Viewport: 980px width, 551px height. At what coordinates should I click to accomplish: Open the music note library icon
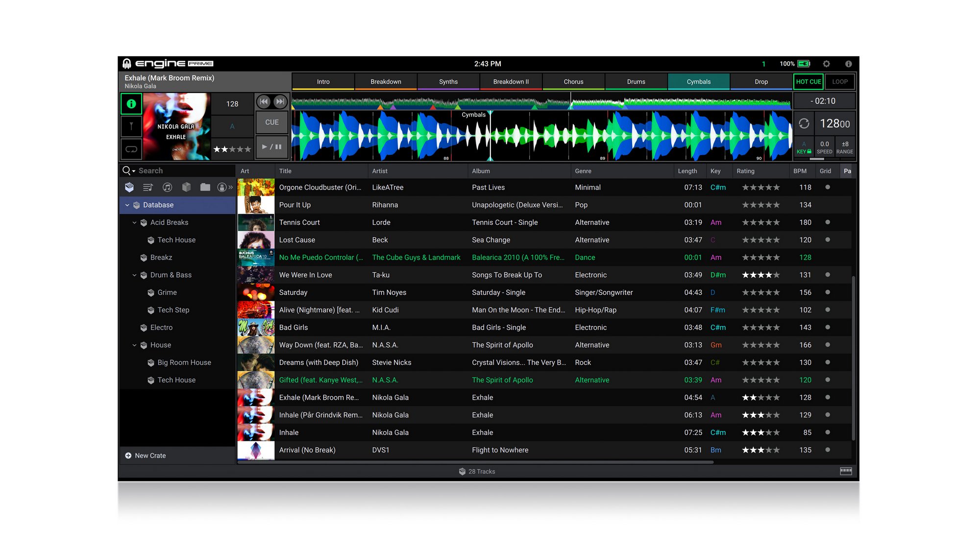[167, 187]
